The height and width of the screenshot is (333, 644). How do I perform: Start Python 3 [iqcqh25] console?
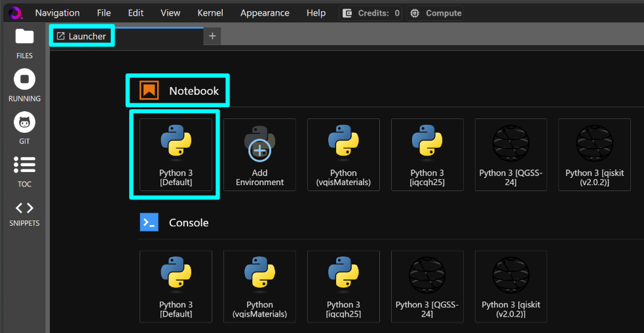coord(343,287)
